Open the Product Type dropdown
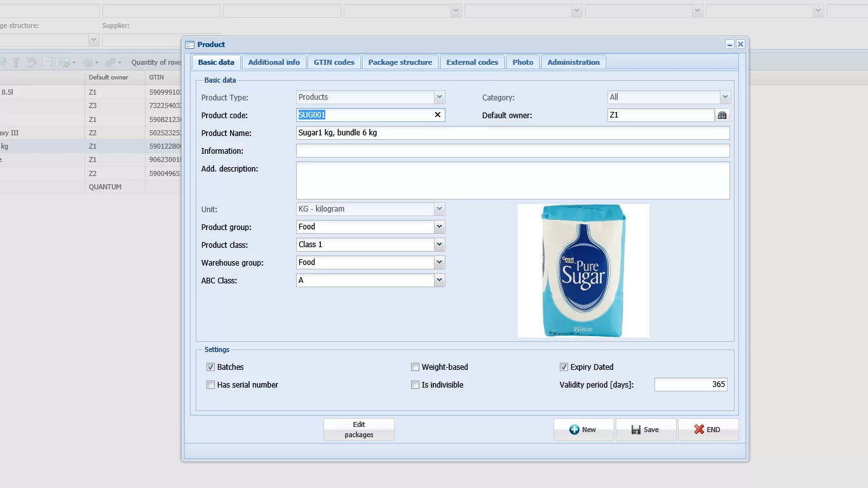Viewport: 868px width, 488px height. pyautogui.click(x=439, y=97)
